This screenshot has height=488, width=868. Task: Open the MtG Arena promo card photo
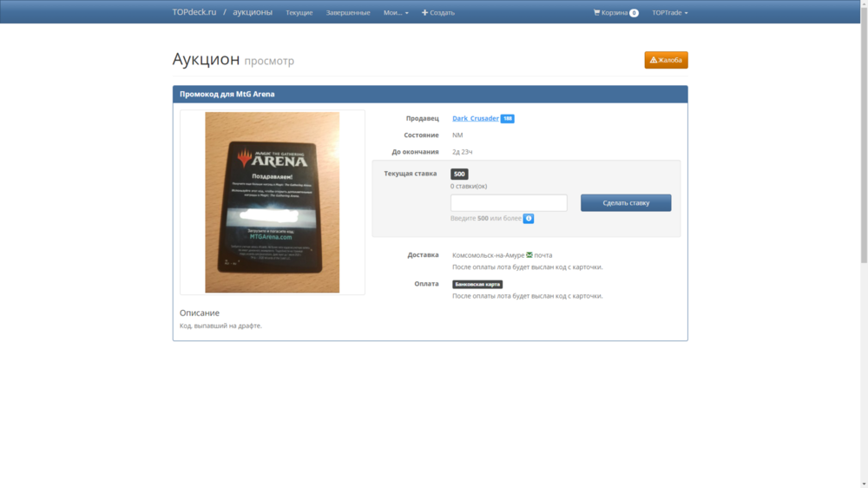[x=272, y=202]
